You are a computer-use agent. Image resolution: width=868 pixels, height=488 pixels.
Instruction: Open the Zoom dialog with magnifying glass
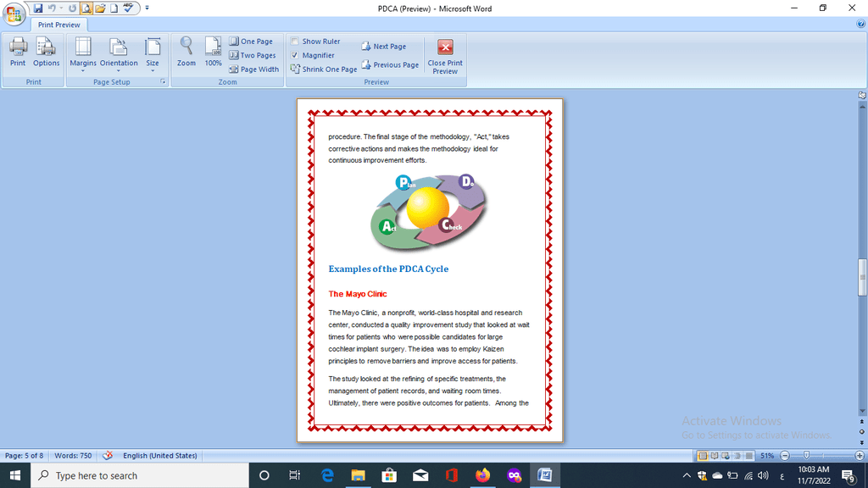coord(186,52)
